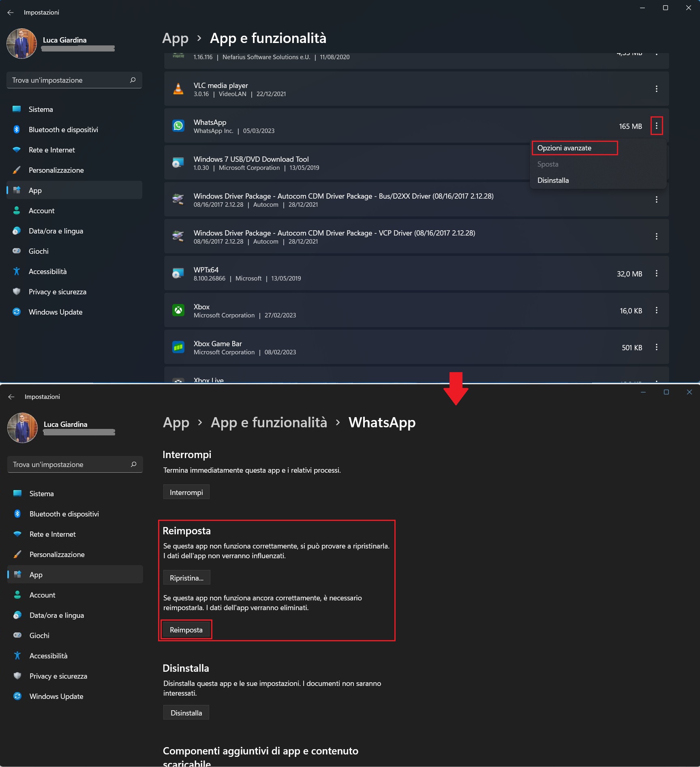This screenshot has height=767, width=700.
Task: Open three-dot menu for Xbox Game Bar
Action: 657,347
